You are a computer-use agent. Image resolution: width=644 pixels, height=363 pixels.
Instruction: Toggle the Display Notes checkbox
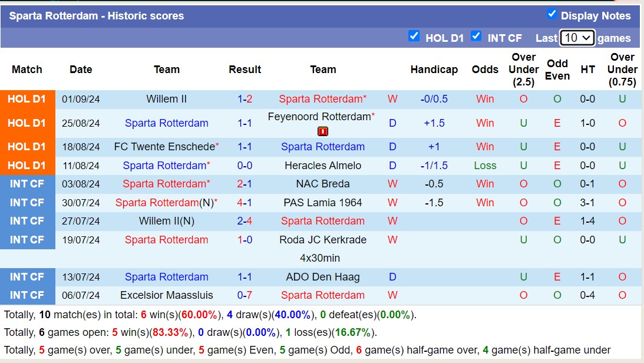click(551, 14)
